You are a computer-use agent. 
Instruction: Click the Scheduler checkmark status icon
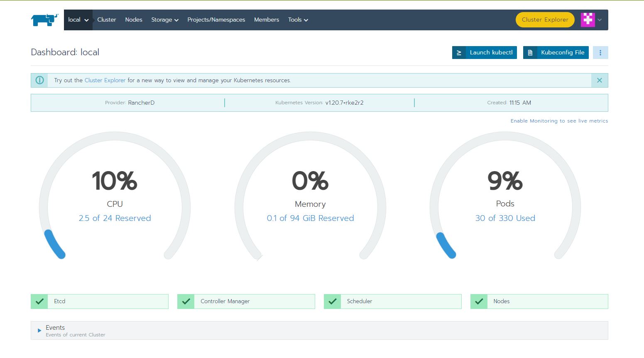click(333, 302)
